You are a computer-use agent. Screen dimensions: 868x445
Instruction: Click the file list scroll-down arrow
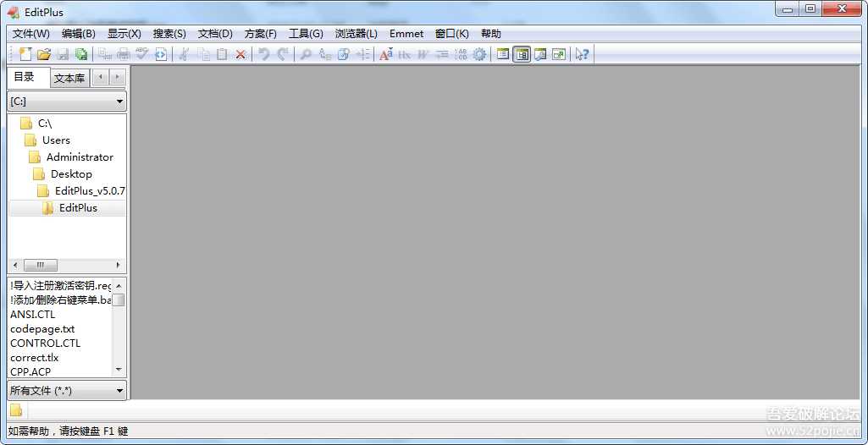[x=119, y=369]
